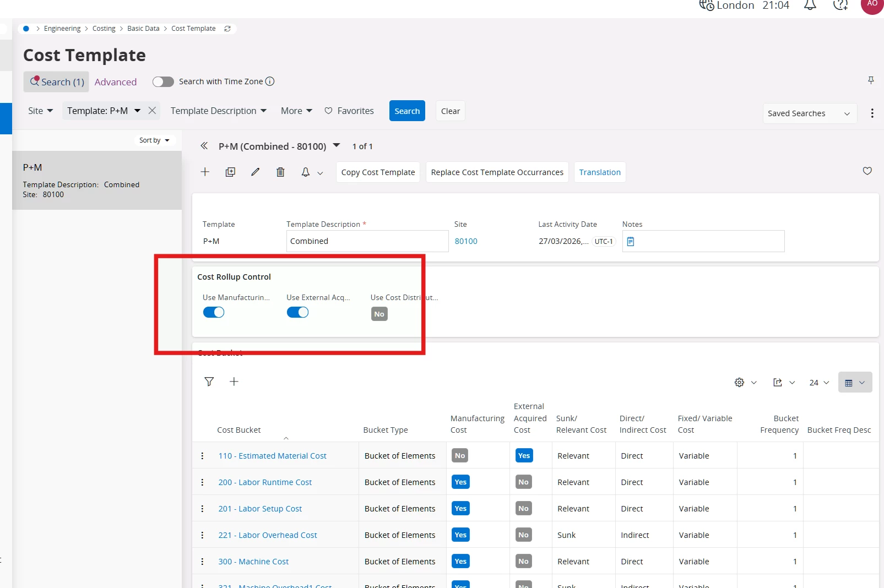The image size is (884, 588).
Task: Expand the Sort by dropdown
Action: point(154,140)
